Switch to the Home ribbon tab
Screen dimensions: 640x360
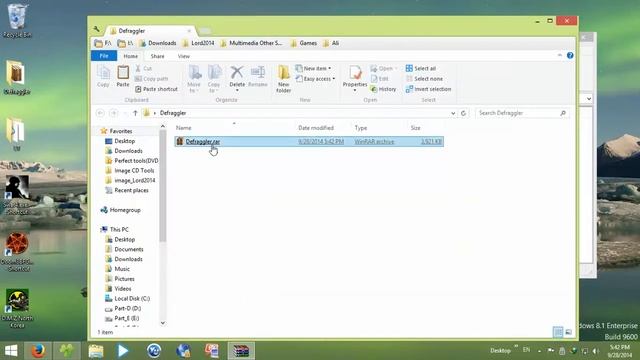131,56
